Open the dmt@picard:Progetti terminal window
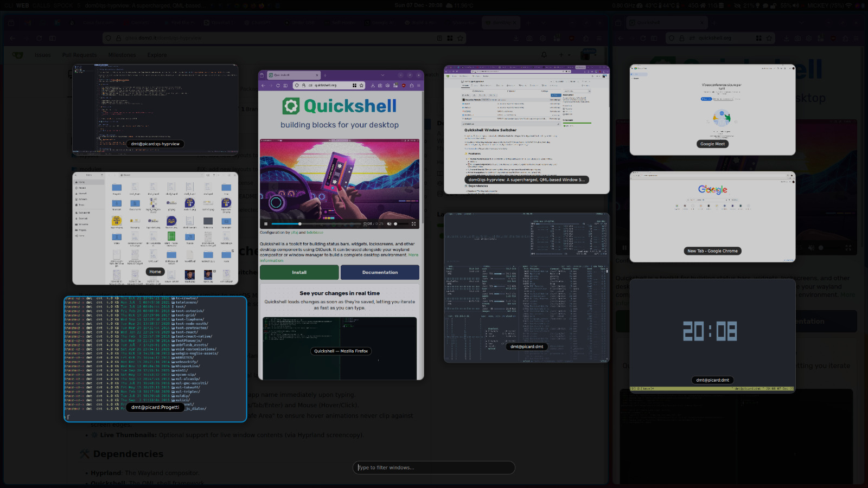 pos(155,359)
